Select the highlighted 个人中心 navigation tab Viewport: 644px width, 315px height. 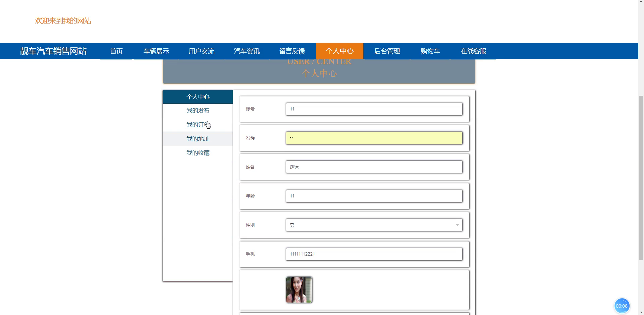339,51
